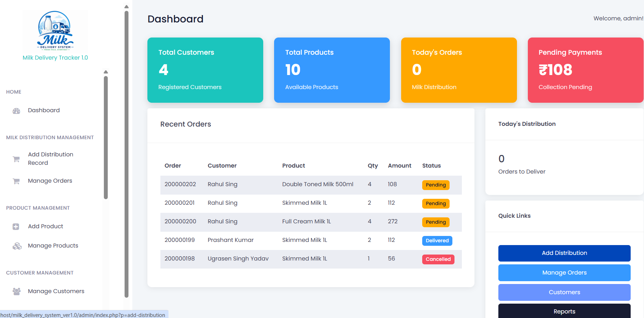Screen dimensions: 644x318
Task: Click the Orders to Deliver label
Action: pos(522,171)
